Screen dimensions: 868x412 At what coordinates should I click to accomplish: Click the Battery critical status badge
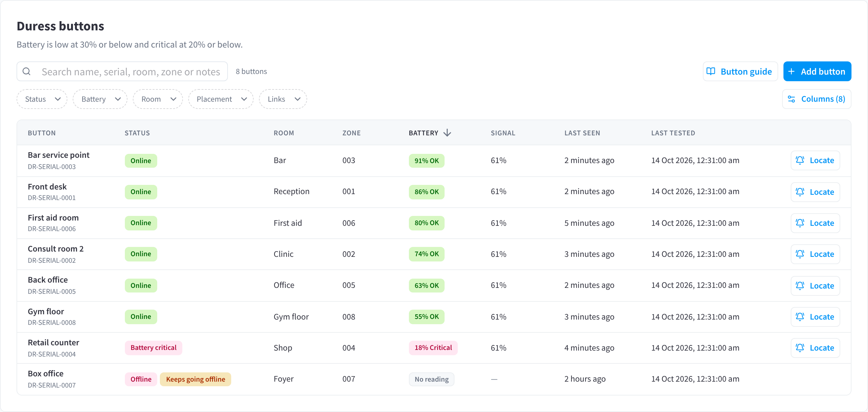click(x=153, y=348)
